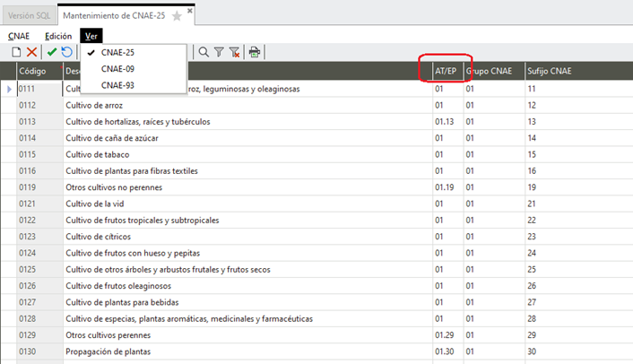Image resolution: width=633 pixels, height=364 pixels.
Task: Switch view to CNAE-09
Action: (117, 69)
